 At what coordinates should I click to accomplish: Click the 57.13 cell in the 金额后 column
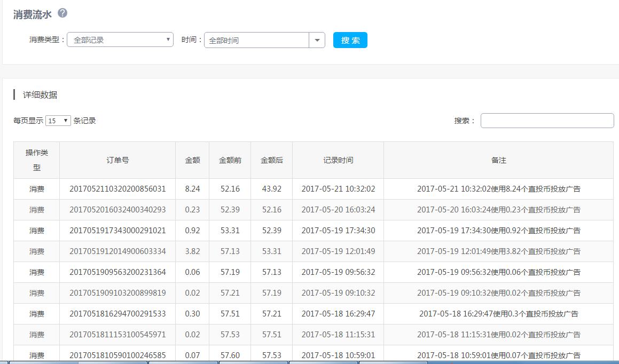tap(272, 272)
